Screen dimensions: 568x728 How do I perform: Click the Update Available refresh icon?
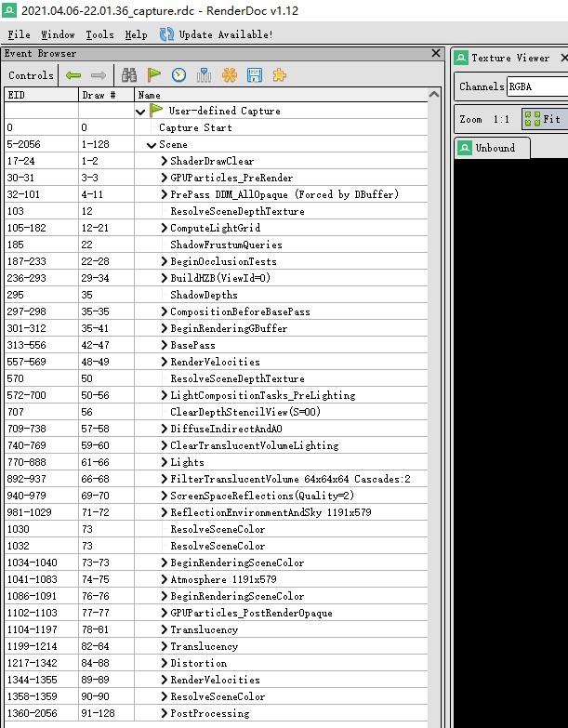click(166, 34)
